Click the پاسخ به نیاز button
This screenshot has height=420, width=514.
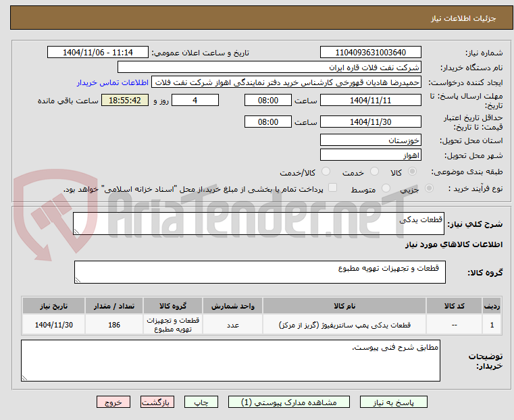(393, 402)
